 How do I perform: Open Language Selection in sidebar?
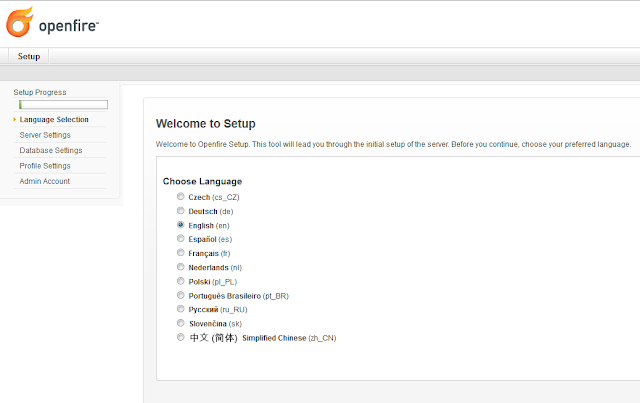[54, 120]
